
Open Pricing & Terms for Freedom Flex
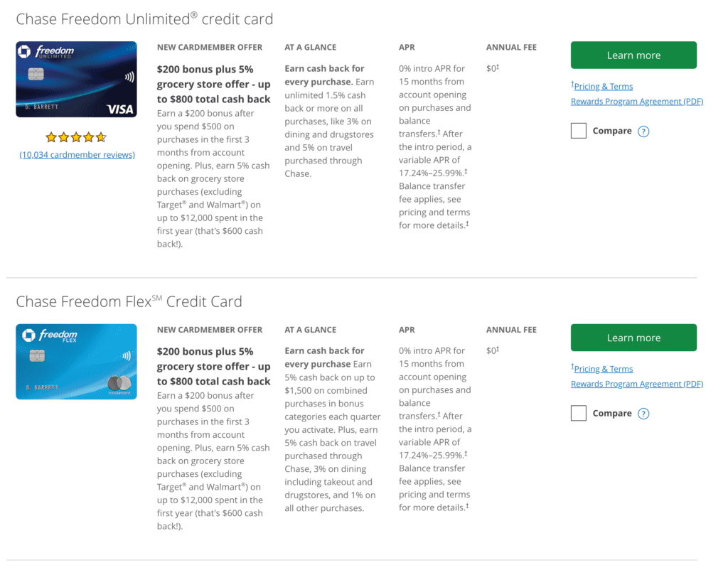tap(603, 369)
